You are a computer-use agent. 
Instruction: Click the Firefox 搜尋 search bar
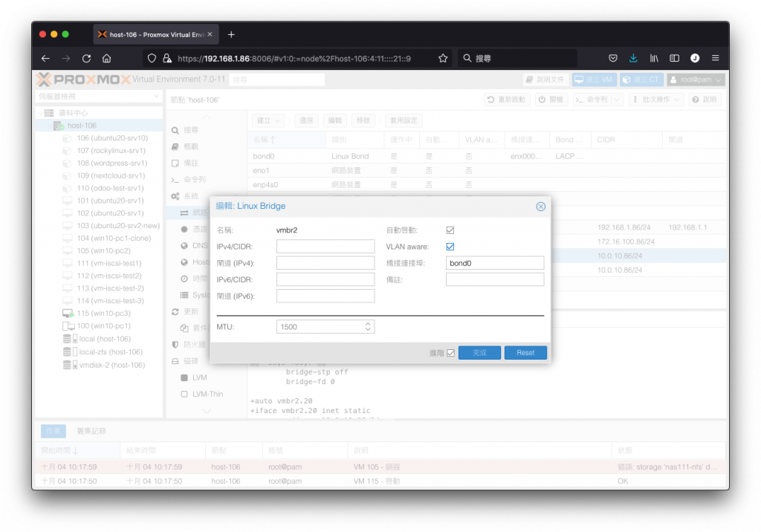pos(517,58)
